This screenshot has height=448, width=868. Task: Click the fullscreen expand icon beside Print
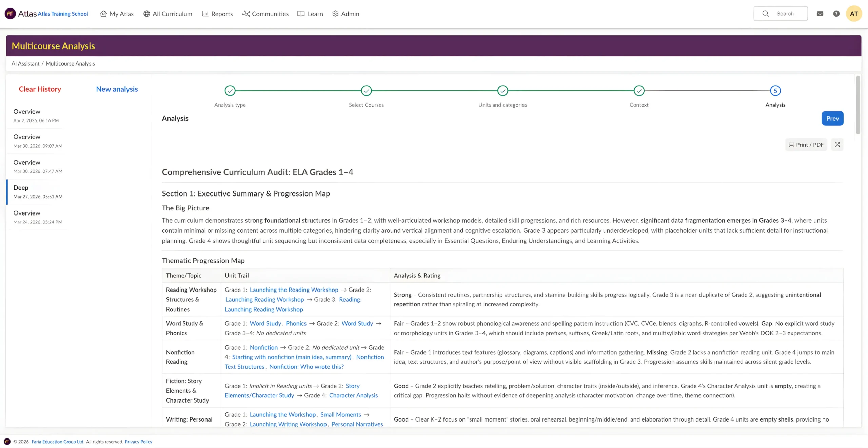point(837,145)
